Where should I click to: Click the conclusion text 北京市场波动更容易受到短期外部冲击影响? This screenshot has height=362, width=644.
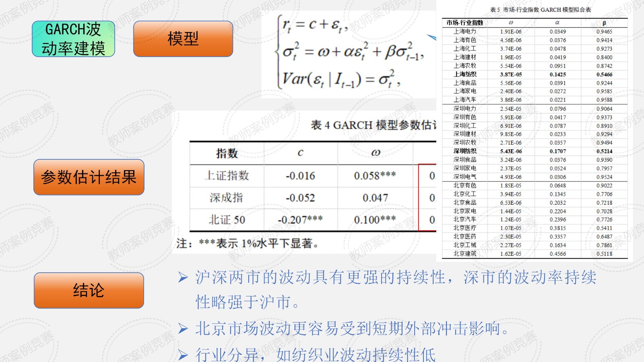[x=352, y=329]
